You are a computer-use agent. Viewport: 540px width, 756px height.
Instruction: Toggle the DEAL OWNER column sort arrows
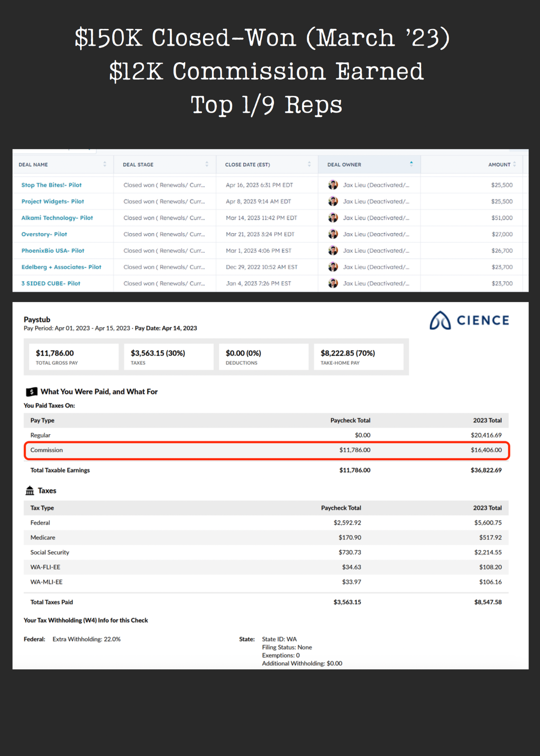point(411,164)
